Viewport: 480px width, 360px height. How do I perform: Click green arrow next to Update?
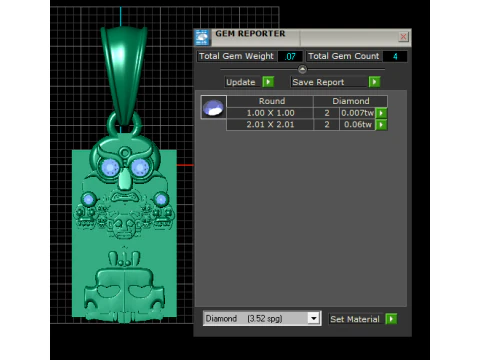pyautogui.click(x=268, y=82)
